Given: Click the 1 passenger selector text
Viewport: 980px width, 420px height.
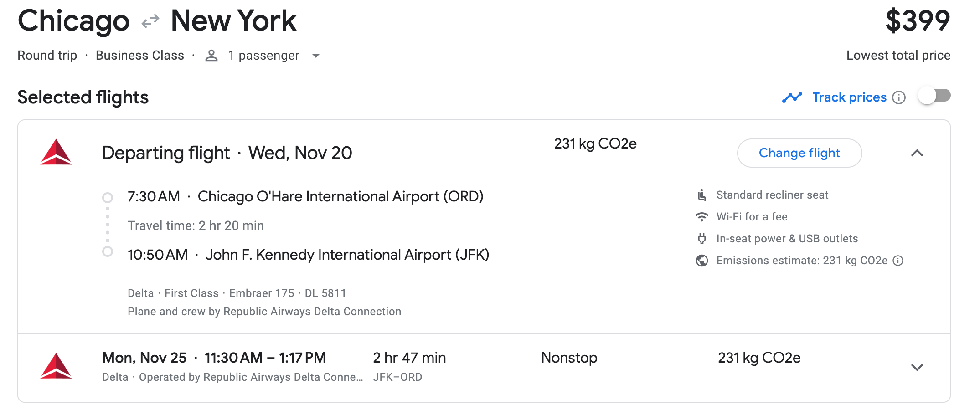Looking at the screenshot, I should click(x=263, y=56).
